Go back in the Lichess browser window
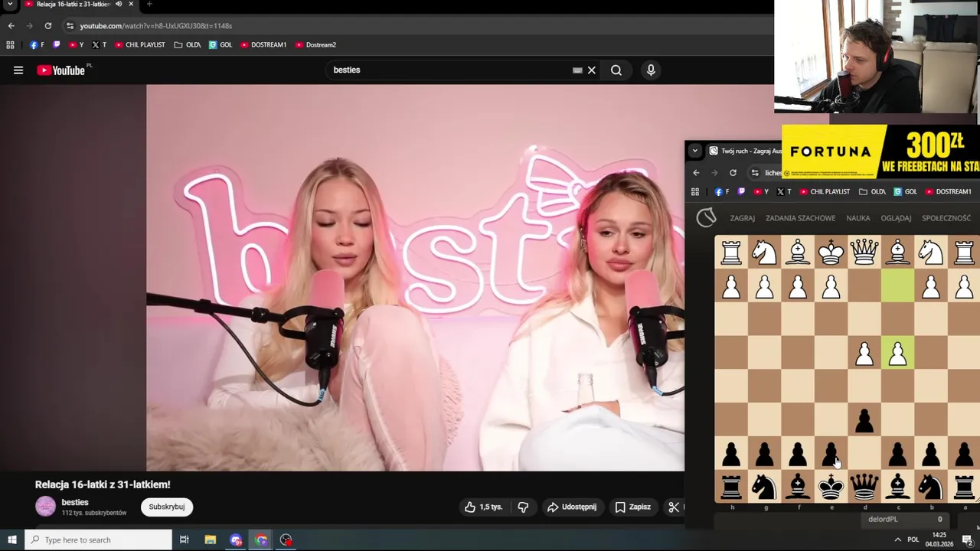The width and height of the screenshot is (980, 551). tap(696, 173)
